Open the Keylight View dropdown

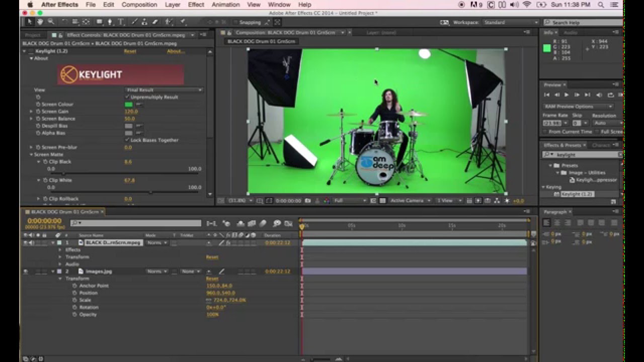pyautogui.click(x=164, y=90)
